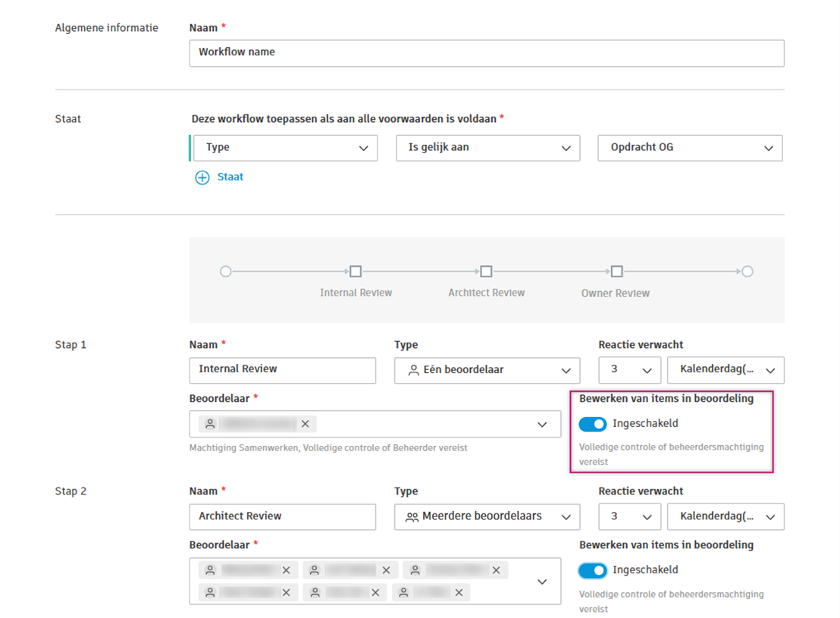Open the Reactie verwacht days dropdown showing 3
Image resolution: width=840 pixels, height=618 pixels.
(x=629, y=370)
